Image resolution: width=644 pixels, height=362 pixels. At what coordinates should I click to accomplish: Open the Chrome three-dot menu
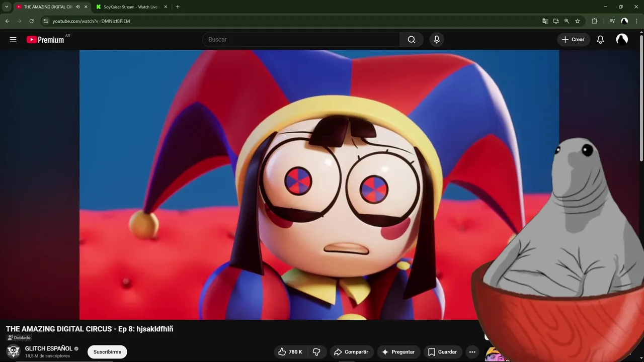tap(637, 21)
